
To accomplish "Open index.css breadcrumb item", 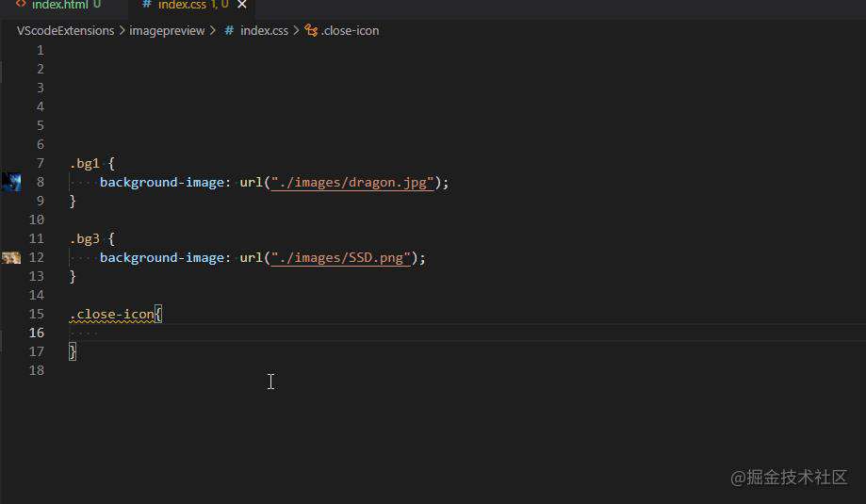I will (264, 31).
